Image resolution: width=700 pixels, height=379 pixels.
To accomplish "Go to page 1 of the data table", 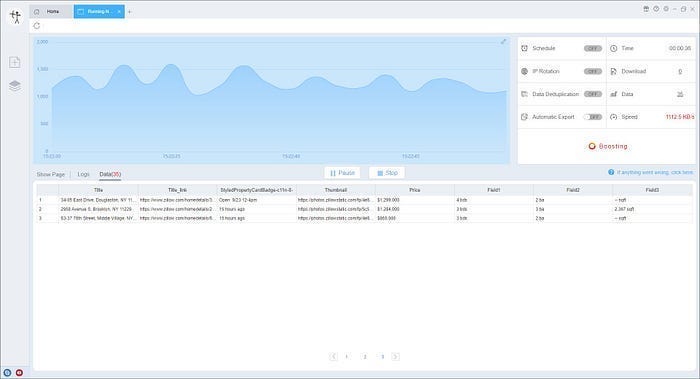I will coord(347,357).
